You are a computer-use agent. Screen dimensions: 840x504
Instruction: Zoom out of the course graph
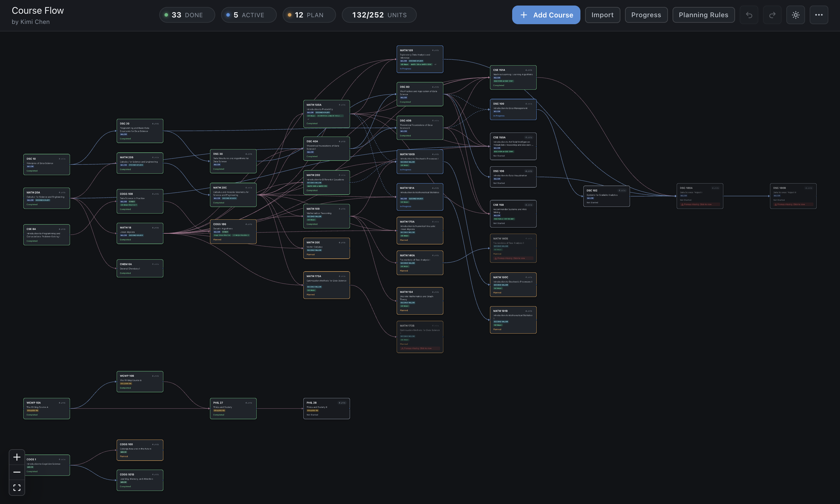(x=17, y=472)
